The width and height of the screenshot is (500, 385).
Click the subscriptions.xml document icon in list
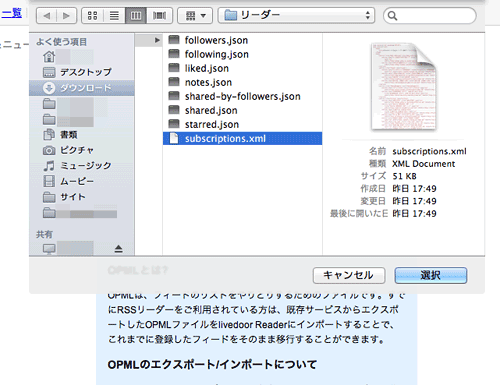point(174,138)
